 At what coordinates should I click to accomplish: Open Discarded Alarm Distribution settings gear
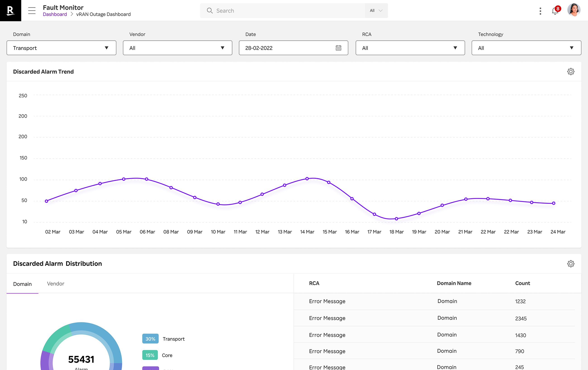(571, 264)
